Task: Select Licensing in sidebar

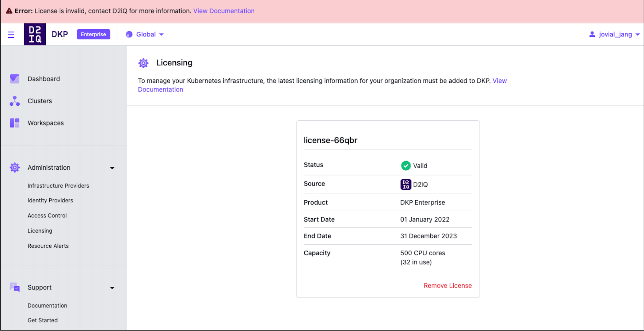Action: 40,231
